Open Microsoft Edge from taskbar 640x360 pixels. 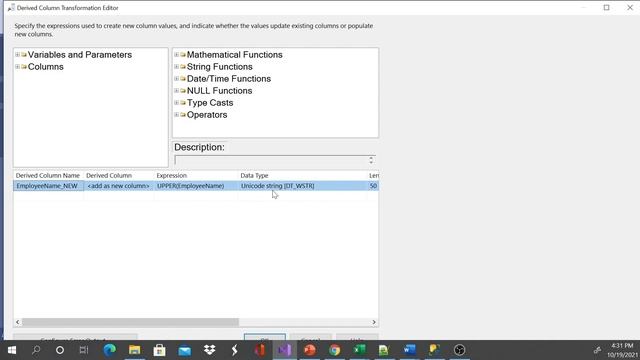[x=110, y=350]
